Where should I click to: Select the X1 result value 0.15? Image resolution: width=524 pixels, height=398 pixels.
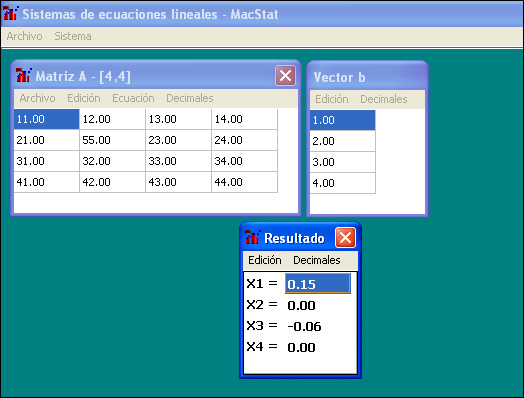coord(317,284)
